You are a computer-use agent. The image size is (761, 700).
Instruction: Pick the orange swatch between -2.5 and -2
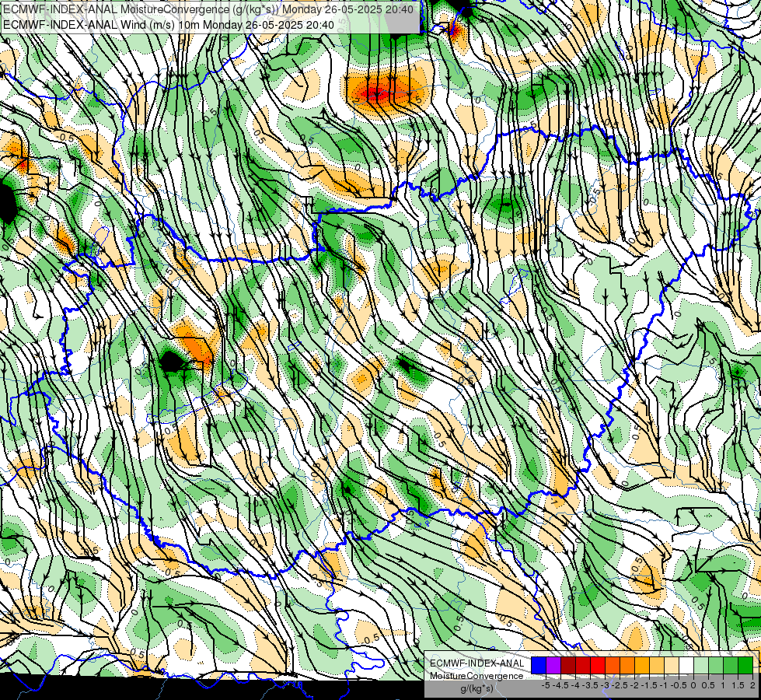[x=627, y=665]
